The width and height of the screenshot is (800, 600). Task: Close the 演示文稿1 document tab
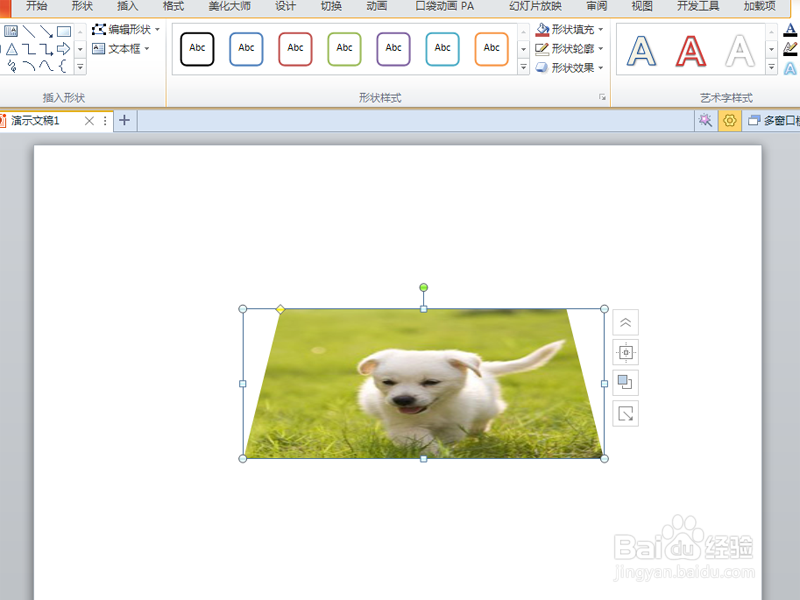(x=89, y=121)
